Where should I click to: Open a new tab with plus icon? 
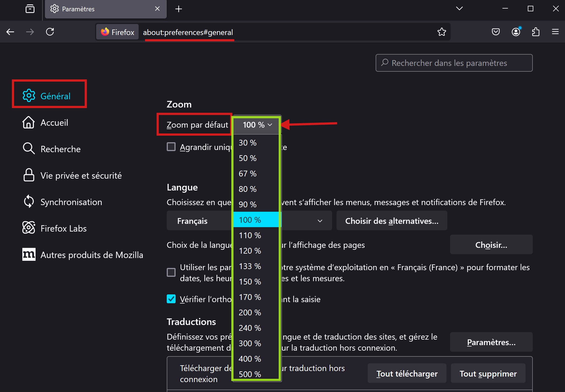[179, 9]
